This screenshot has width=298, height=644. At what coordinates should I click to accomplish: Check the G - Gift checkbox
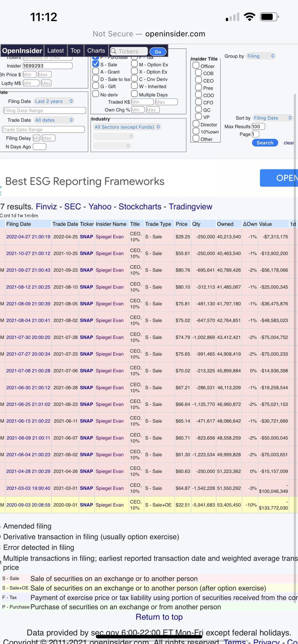click(x=96, y=86)
